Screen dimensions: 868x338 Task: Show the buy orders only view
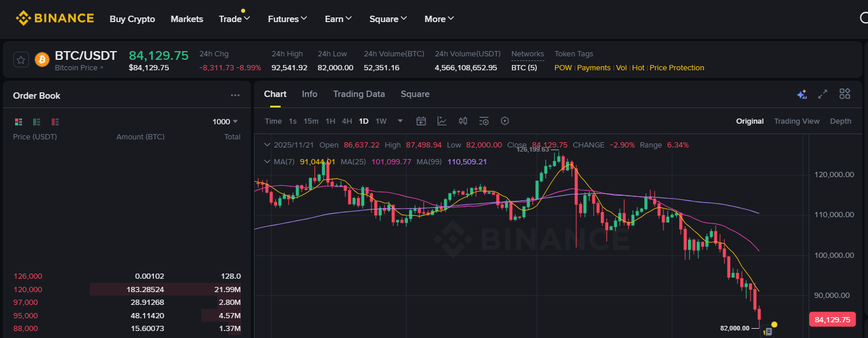click(36, 121)
